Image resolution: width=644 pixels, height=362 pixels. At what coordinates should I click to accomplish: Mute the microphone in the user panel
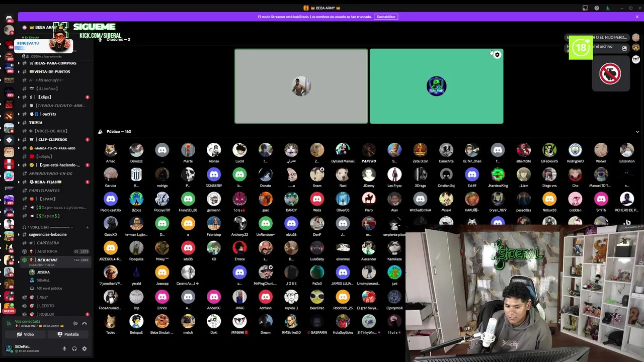click(64, 348)
